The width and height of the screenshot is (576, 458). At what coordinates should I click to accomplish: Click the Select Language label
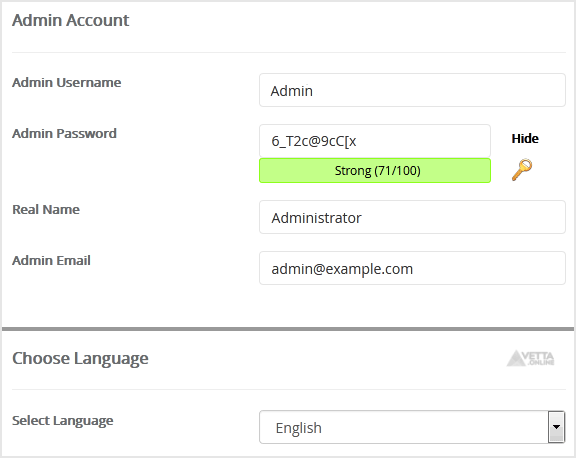[63, 421]
